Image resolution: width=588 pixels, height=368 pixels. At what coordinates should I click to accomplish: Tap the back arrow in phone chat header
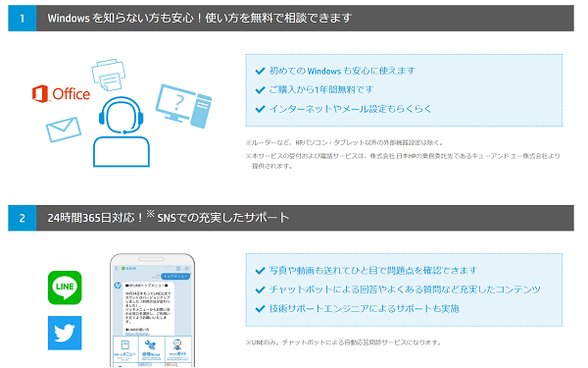pyautogui.click(x=117, y=269)
